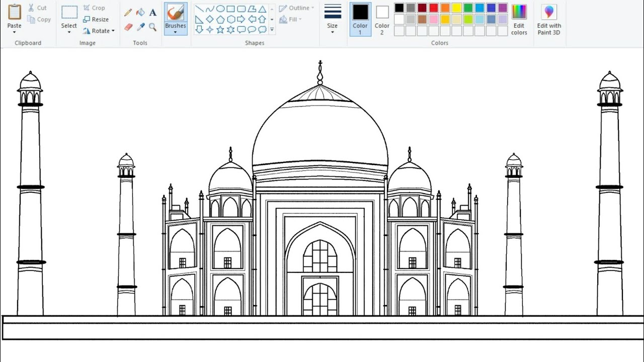Expand the Rotate dropdown

point(99,31)
